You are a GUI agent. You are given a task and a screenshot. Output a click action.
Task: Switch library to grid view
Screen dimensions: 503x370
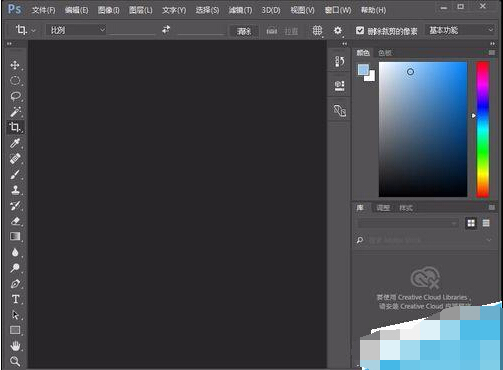pyautogui.click(x=471, y=223)
